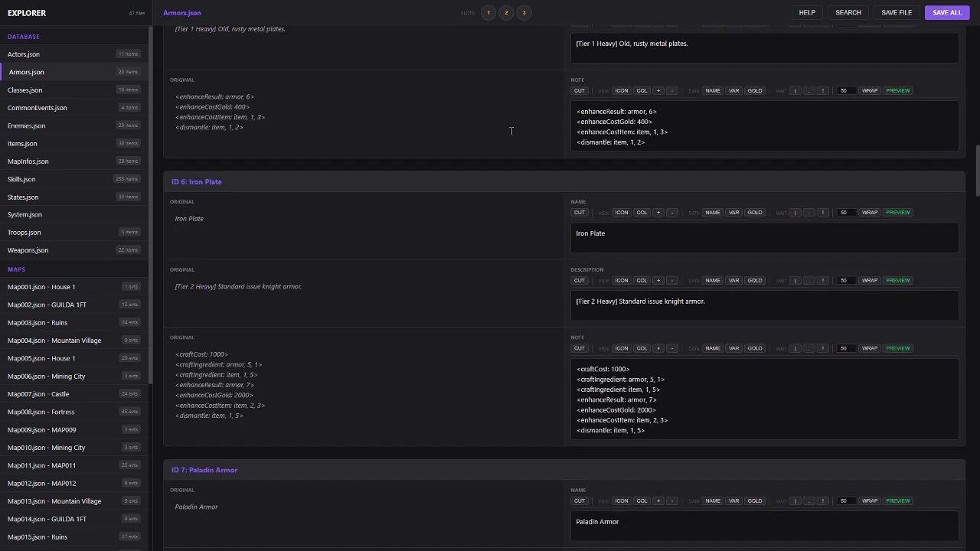980x551 pixels.
Task: Click the purple SAVE ALL button
Action: (947, 12)
